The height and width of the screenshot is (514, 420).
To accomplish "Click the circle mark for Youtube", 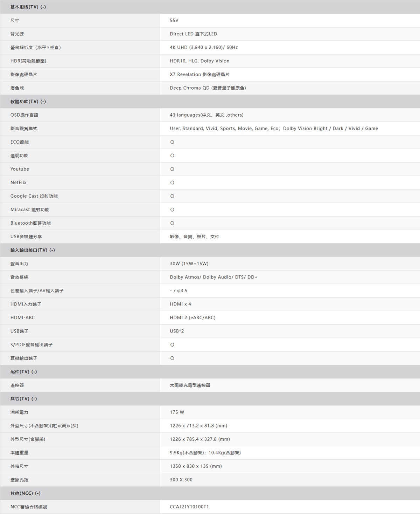I will [x=172, y=169].
